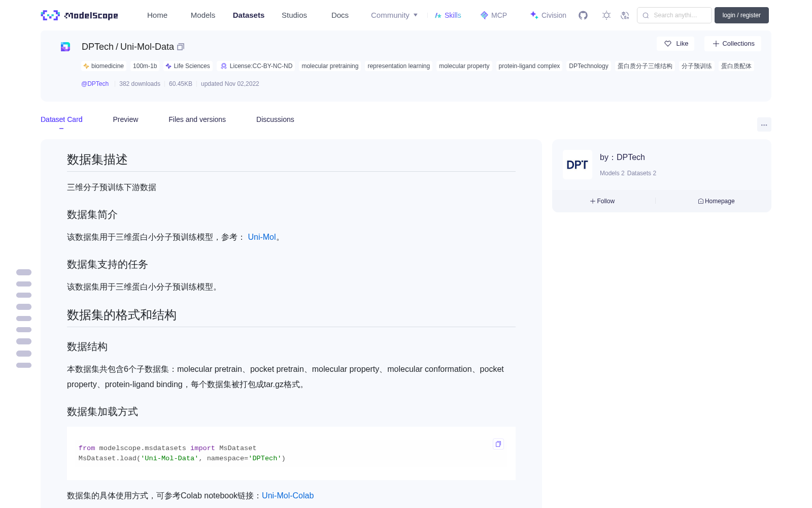Click the 蛋白质配体 tag
The image size is (812, 508).
[736, 66]
